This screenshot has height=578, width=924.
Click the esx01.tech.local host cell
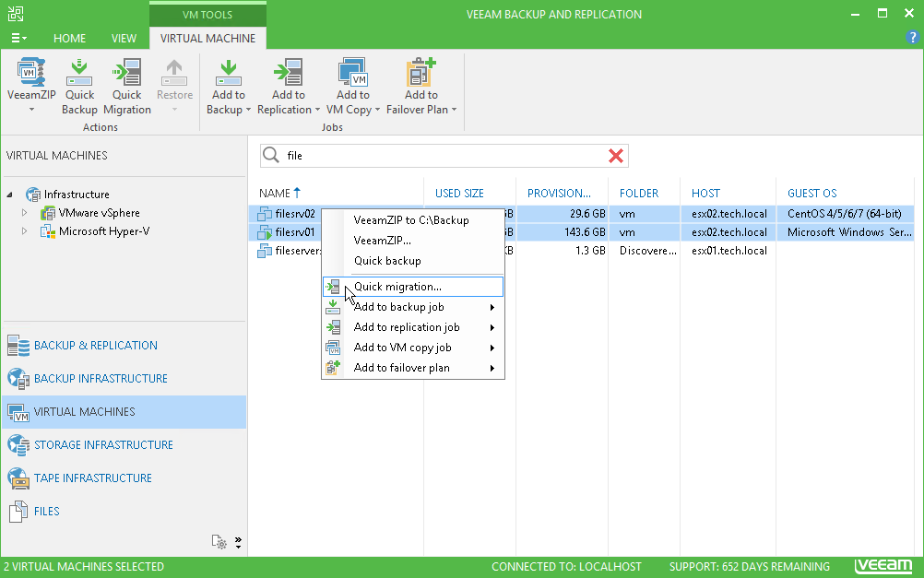coord(729,251)
